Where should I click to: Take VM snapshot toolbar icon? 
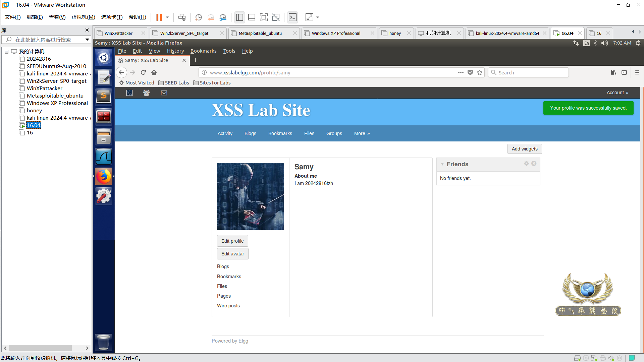click(x=199, y=17)
